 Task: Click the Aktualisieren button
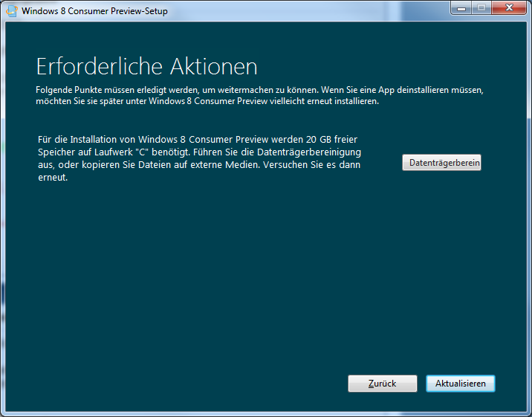(x=461, y=384)
